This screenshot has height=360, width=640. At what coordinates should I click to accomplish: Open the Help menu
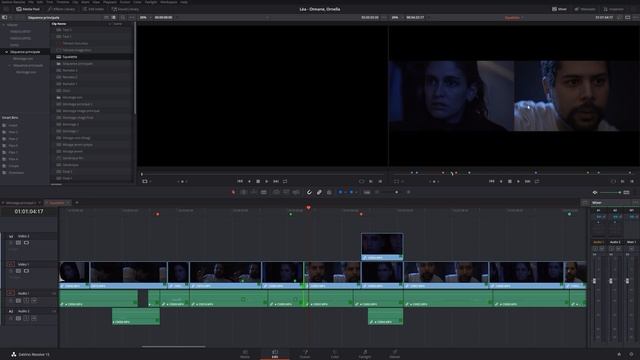point(184,2)
